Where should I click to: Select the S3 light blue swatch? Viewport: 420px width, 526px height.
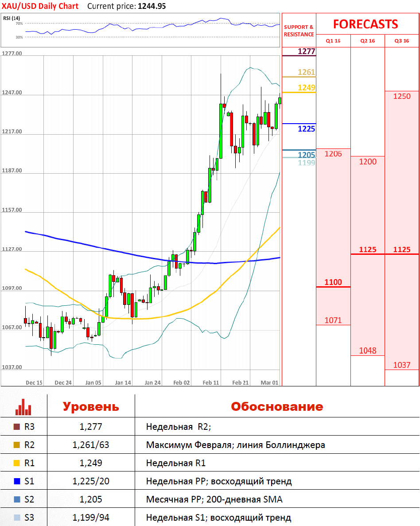pyautogui.click(x=17, y=517)
